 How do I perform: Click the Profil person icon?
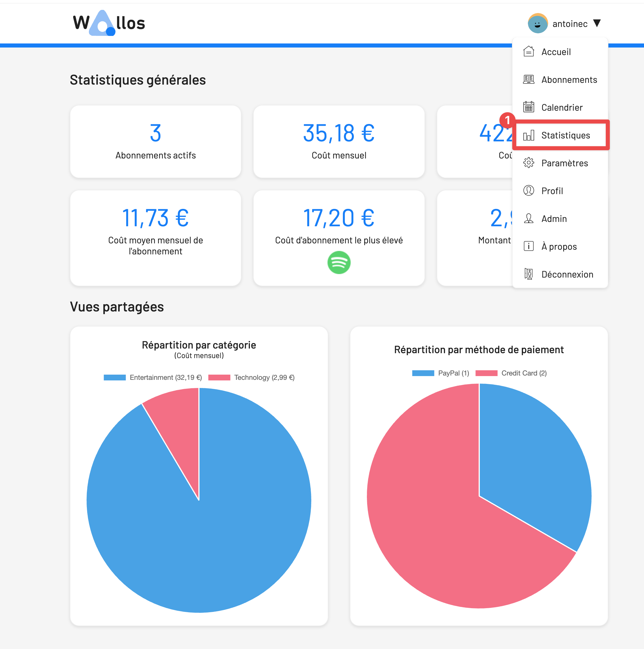(528, 191)
